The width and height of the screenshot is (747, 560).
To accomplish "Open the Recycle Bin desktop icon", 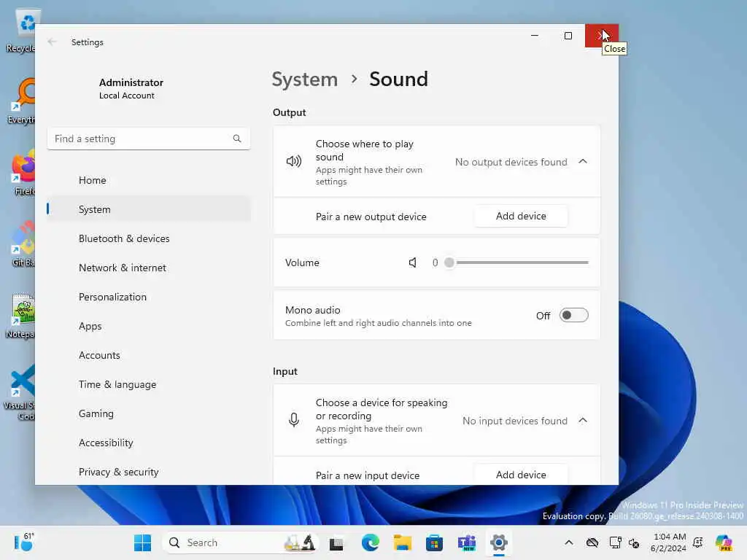I will (x=23, y=30).
